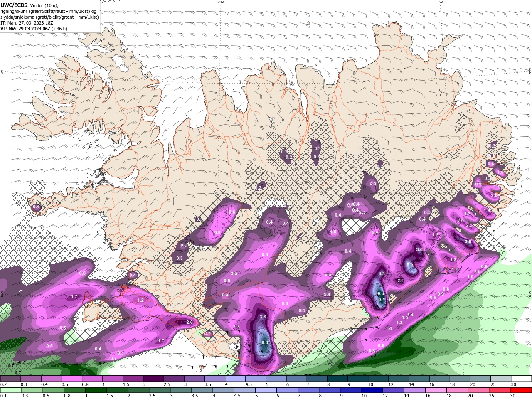Screen dimensions: 532x399
Task: Click the red swatch ending the rain legend
Action: point(522,390)
